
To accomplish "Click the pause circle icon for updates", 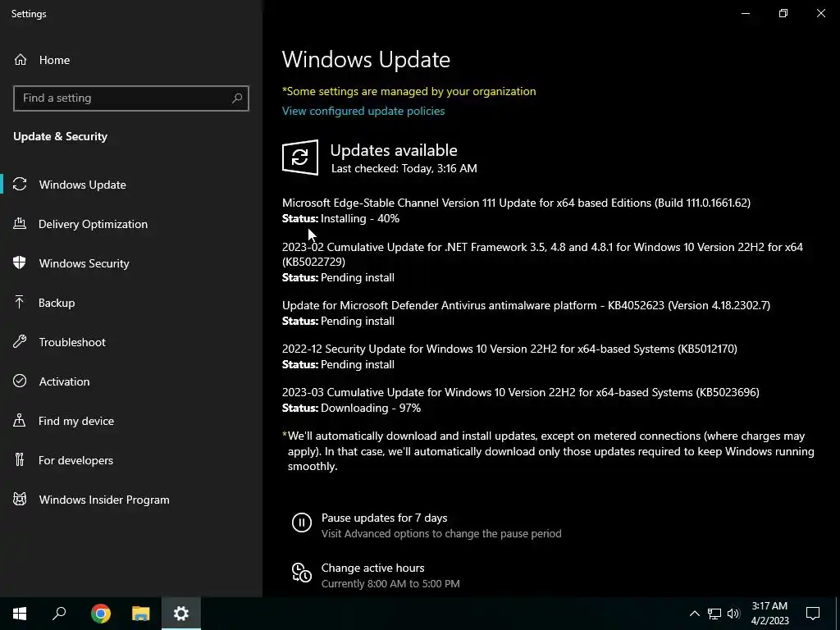I will [302, 523].
